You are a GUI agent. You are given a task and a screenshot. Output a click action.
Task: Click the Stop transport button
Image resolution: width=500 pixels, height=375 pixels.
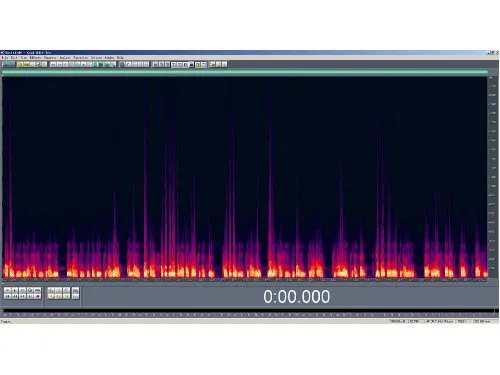7,290
